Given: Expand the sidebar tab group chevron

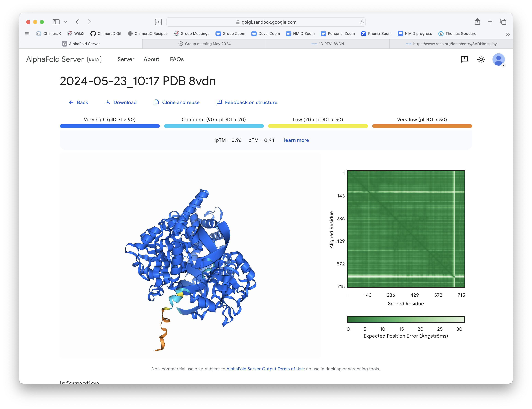Looking at the screenshot, I should pos(65,22).
